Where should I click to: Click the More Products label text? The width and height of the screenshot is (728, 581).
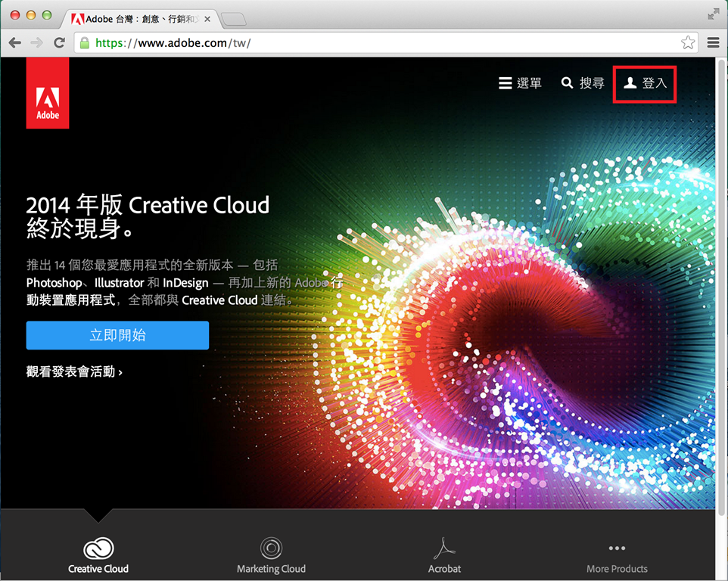point(617,569)
